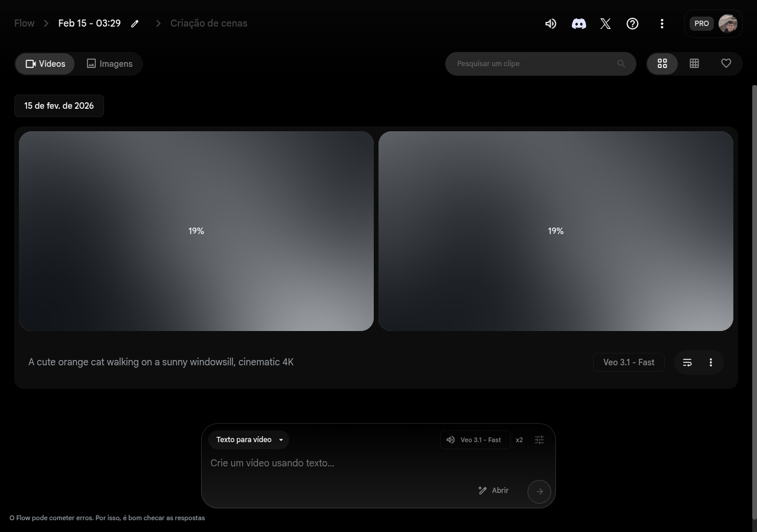This screenshot has height=532, width=757.
Task: Open the Discord community icon
Action: 578,24
